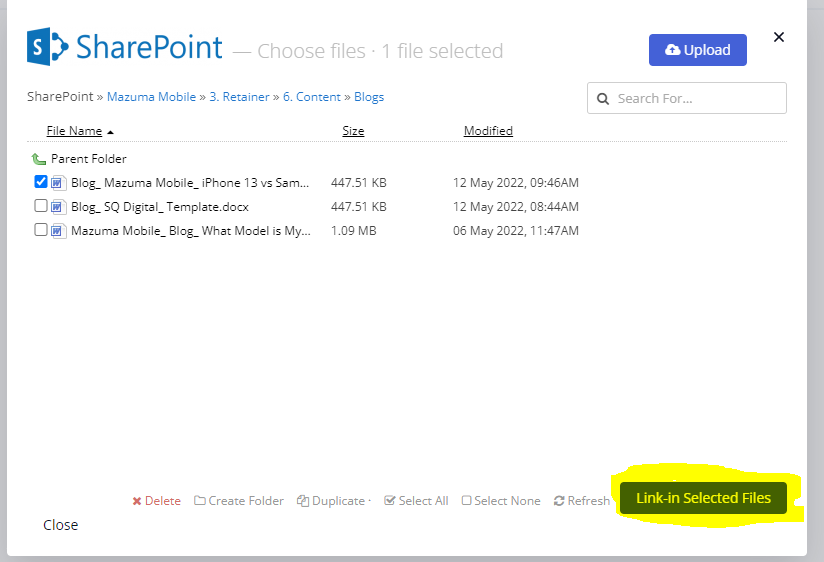Click the SharePoint root breadcrumb text
The image size is (824, 562).
click(60, 97)
